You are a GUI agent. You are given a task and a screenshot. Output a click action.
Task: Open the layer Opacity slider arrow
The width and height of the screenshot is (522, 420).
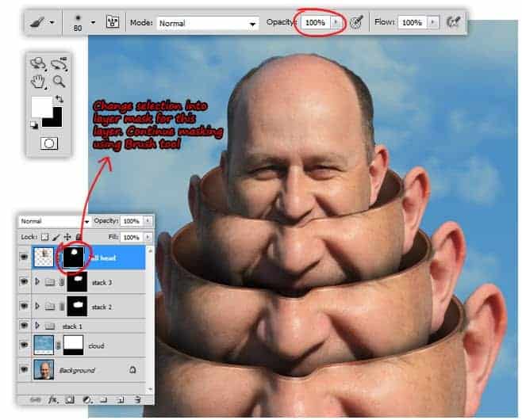[x=148, y=221]
